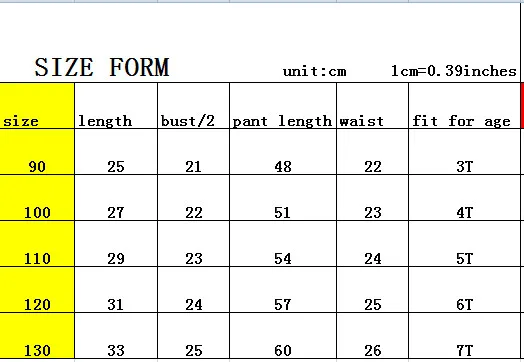Select the cell showing 7T

(465, 336)
